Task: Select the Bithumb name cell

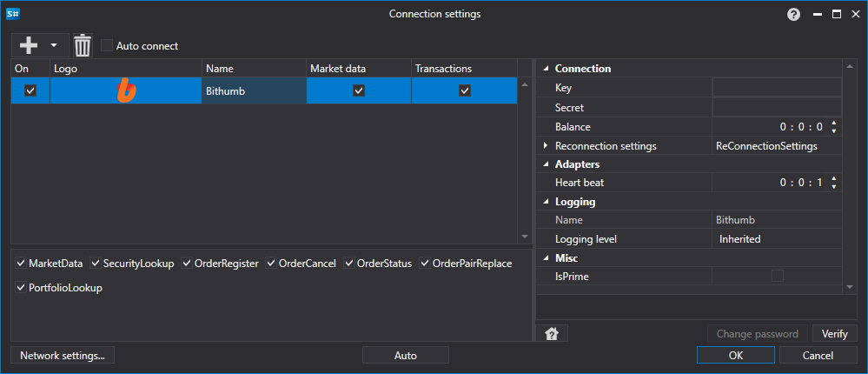Action: click(x=254, y=90)
